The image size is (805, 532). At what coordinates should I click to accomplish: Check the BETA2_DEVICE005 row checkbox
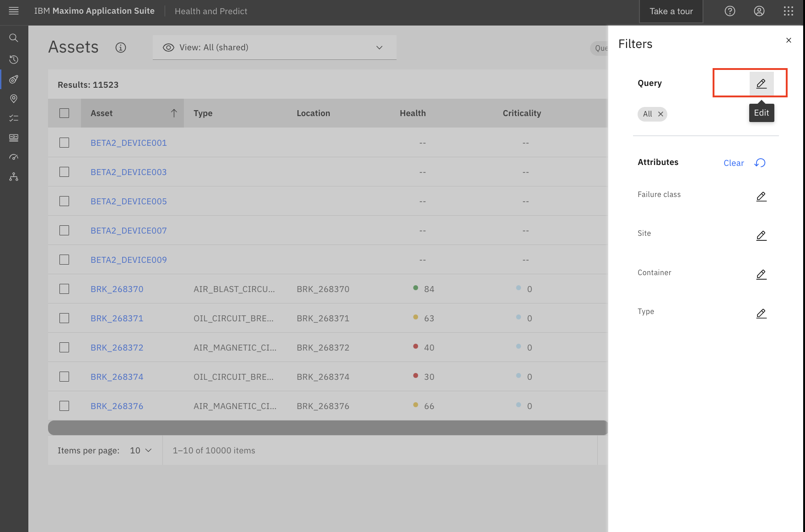click(x=64, y=201)
